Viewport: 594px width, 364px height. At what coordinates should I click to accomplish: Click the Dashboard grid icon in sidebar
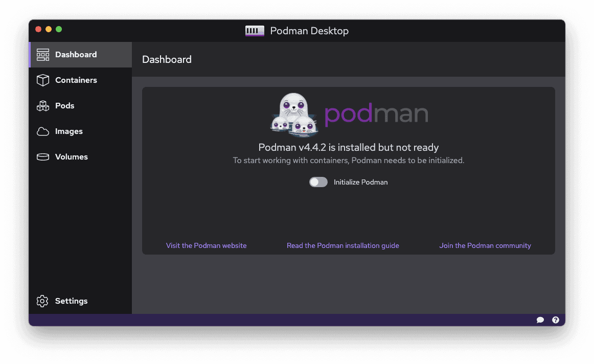pos(43,55)
